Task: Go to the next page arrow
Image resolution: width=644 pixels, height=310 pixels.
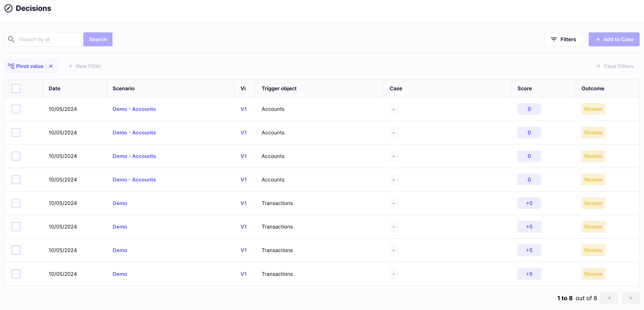Action: point(631,298)
